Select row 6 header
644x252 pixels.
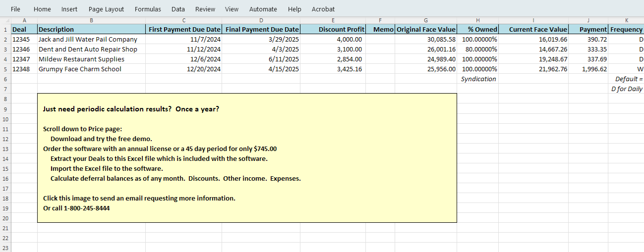(5, 79)
